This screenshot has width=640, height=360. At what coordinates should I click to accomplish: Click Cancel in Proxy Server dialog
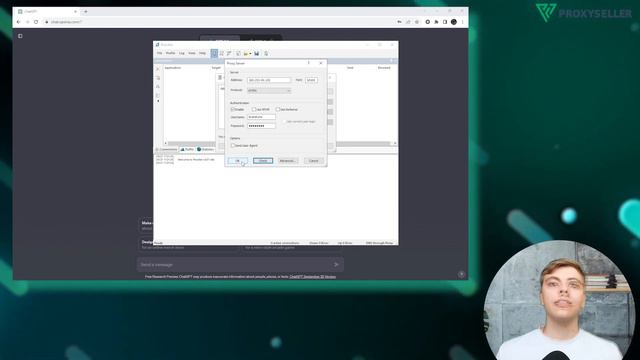pos(313,161)
